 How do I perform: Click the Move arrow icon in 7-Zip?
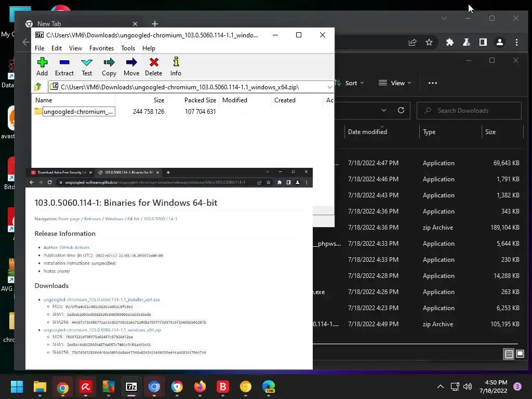(x=131, y=62)
